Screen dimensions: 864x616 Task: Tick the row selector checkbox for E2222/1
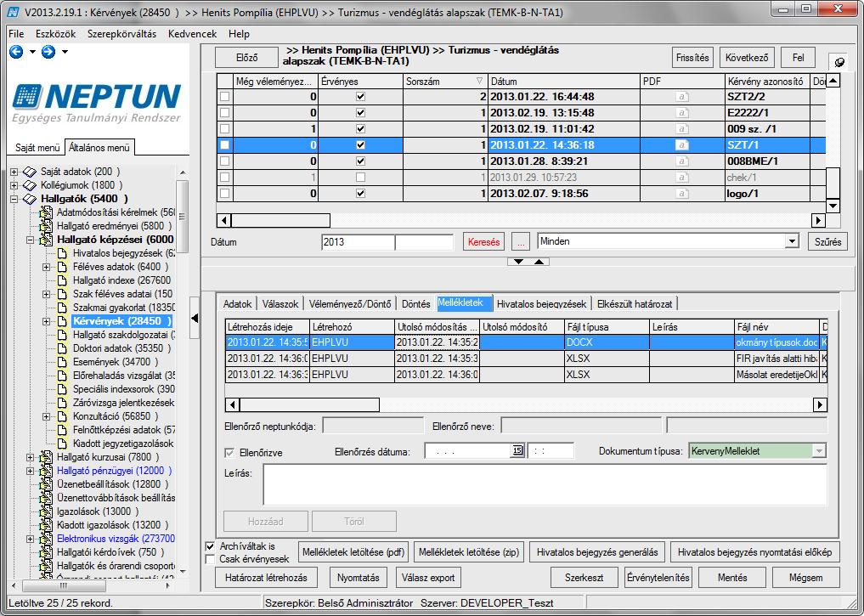[225, 112]
